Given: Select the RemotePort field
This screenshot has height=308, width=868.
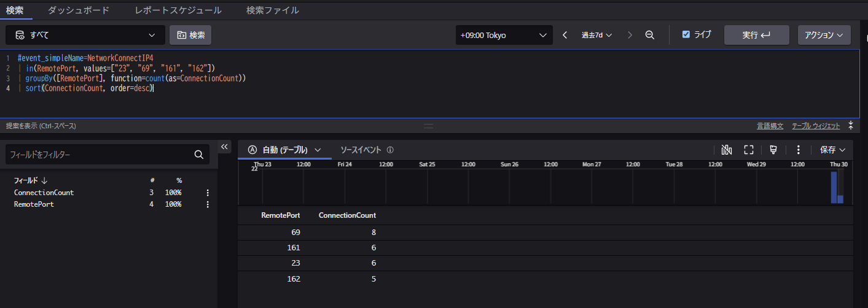Looking at the screenshot, I should tap(34, 204).
